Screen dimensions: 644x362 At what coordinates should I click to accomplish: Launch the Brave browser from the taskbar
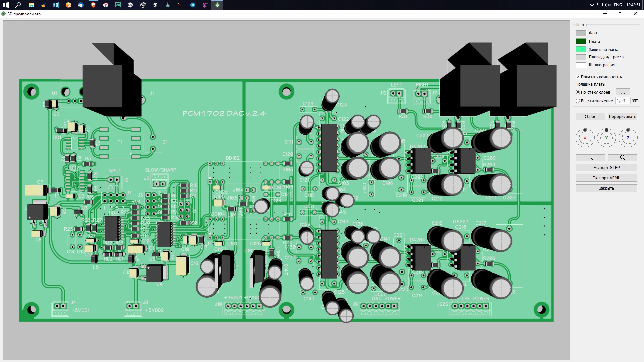pyautogui.click(x=93, y=5)
